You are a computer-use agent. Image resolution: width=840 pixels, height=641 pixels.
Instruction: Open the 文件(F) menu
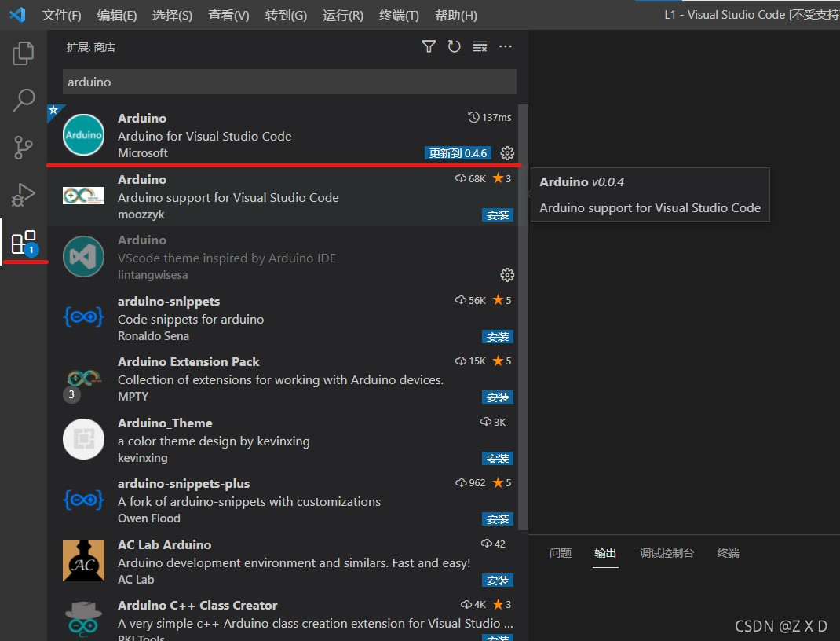pos(61,16)
